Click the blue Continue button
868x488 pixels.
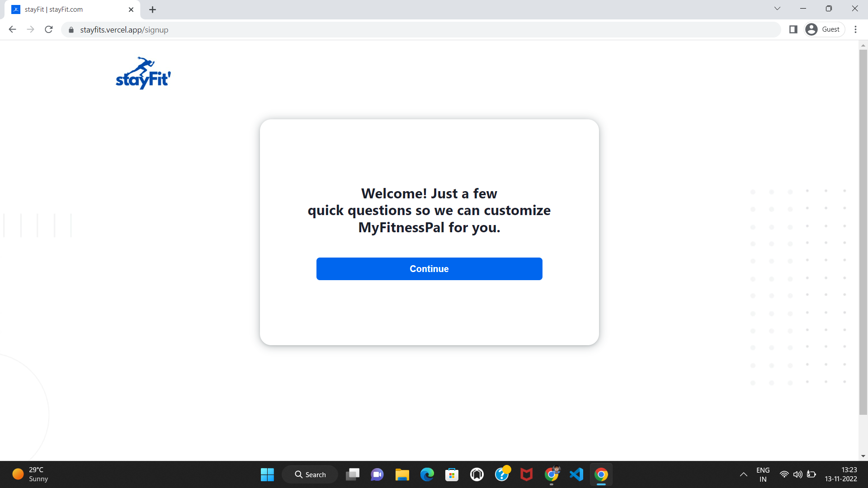[x=429, y=269]
